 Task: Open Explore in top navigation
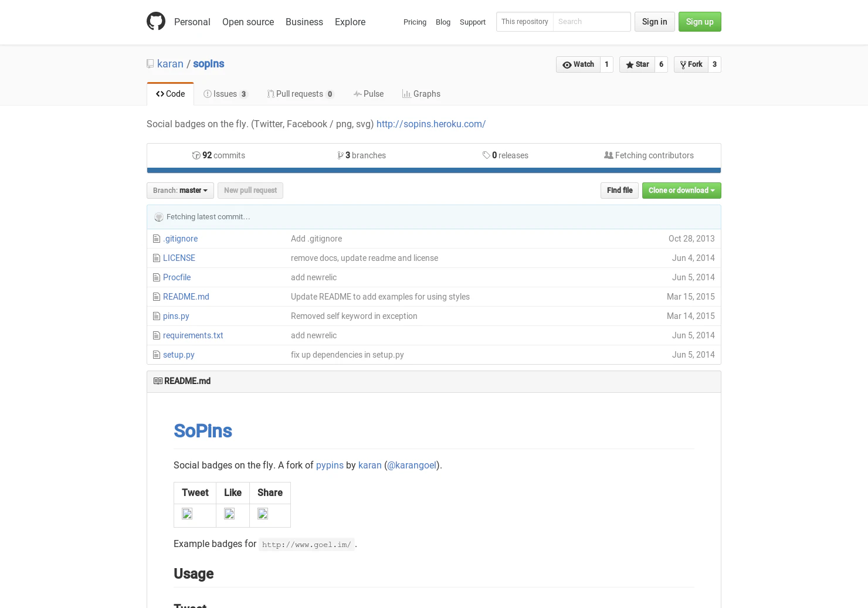(350, 22)
